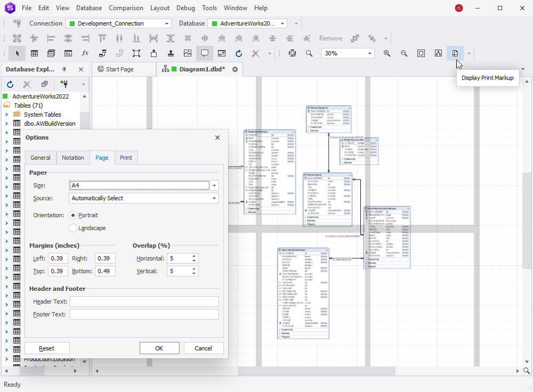Viewport: 533px width, 392px height.
Task: Select the pointer tool in diagram toolbar
Action: coord(18,53)
